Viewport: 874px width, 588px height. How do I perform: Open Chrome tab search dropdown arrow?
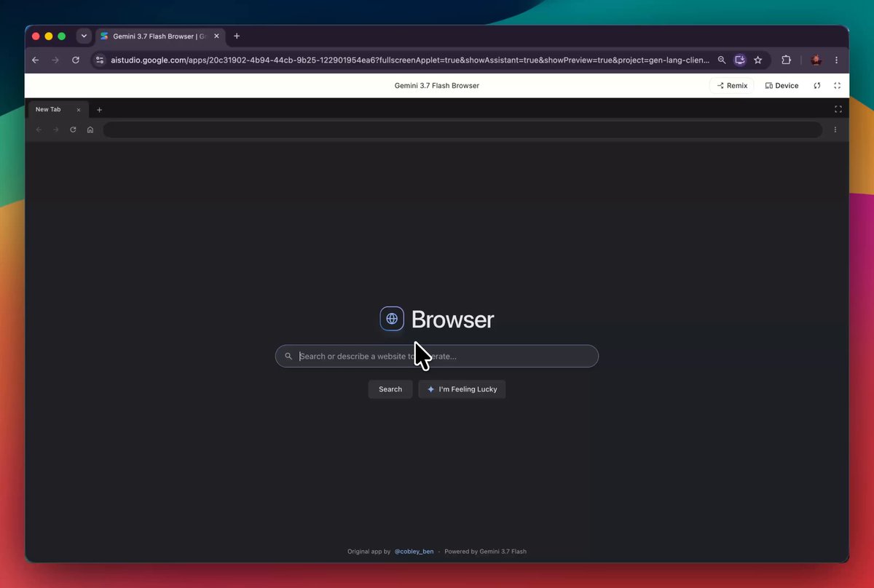(84, 36)
